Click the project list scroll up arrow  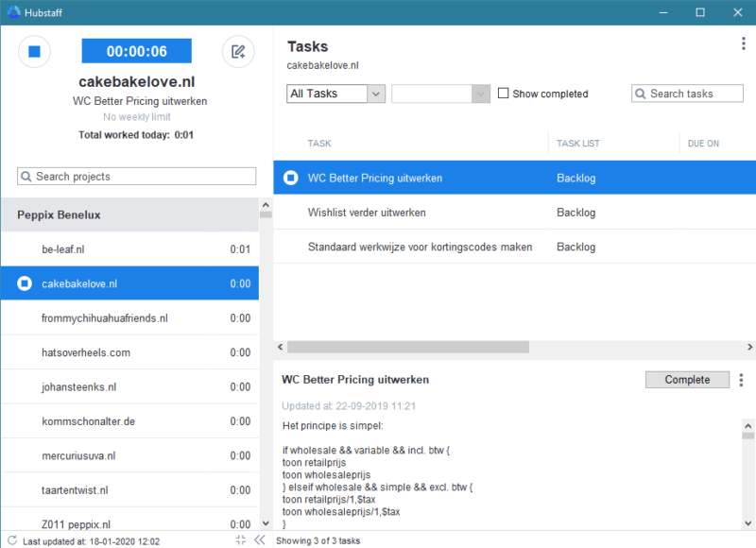point(266,205)
